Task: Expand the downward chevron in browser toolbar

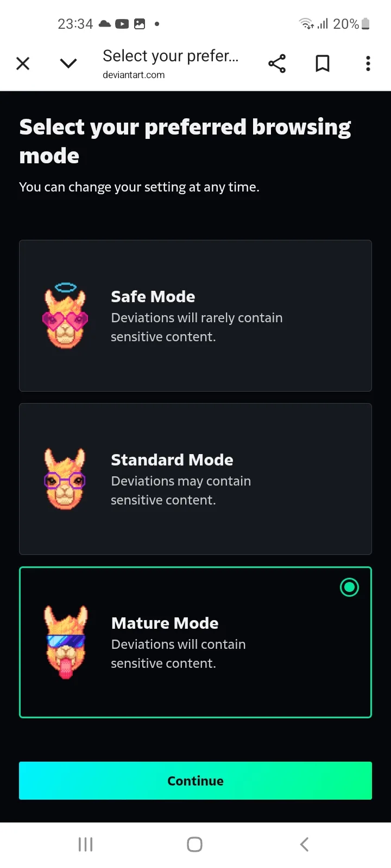Action: (68, 64)
